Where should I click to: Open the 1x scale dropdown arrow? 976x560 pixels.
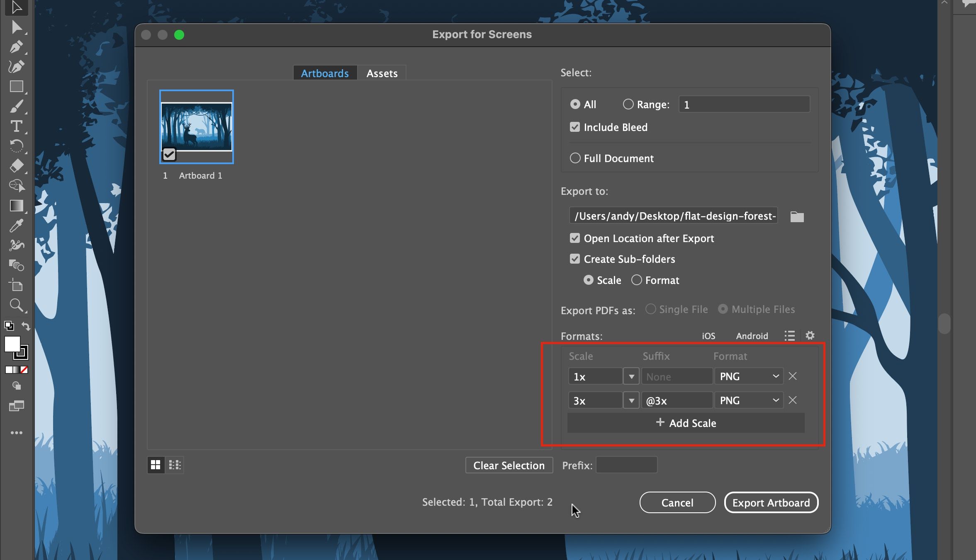click(631, 377)
